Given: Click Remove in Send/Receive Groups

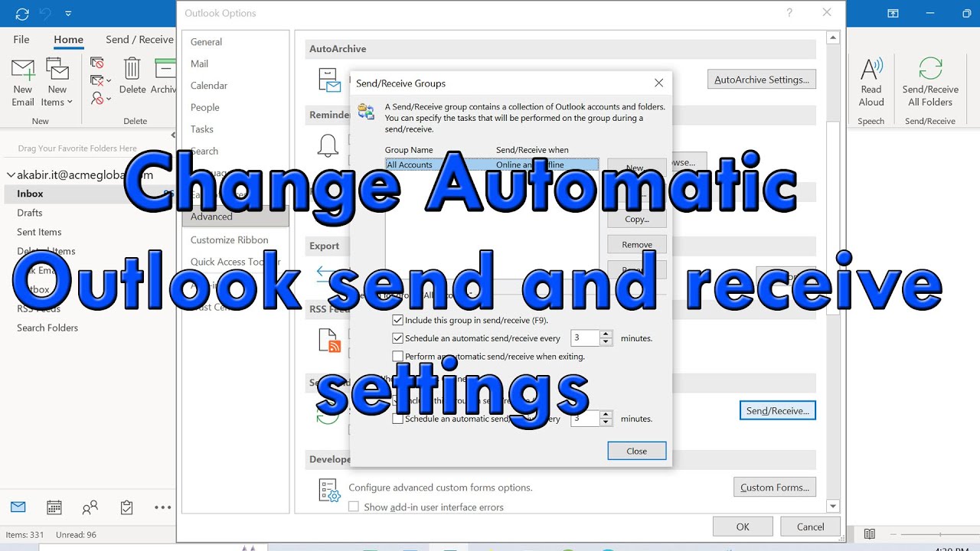Looking at the screenshot, I should 637,245.
